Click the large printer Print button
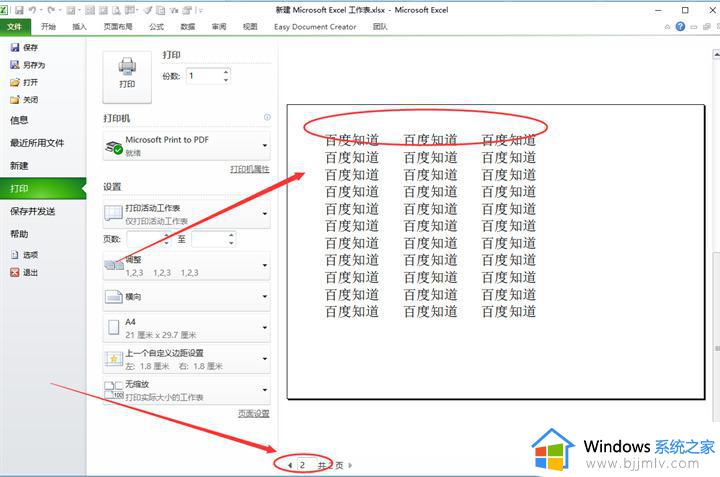720x477 pixels. coord(127,77)
